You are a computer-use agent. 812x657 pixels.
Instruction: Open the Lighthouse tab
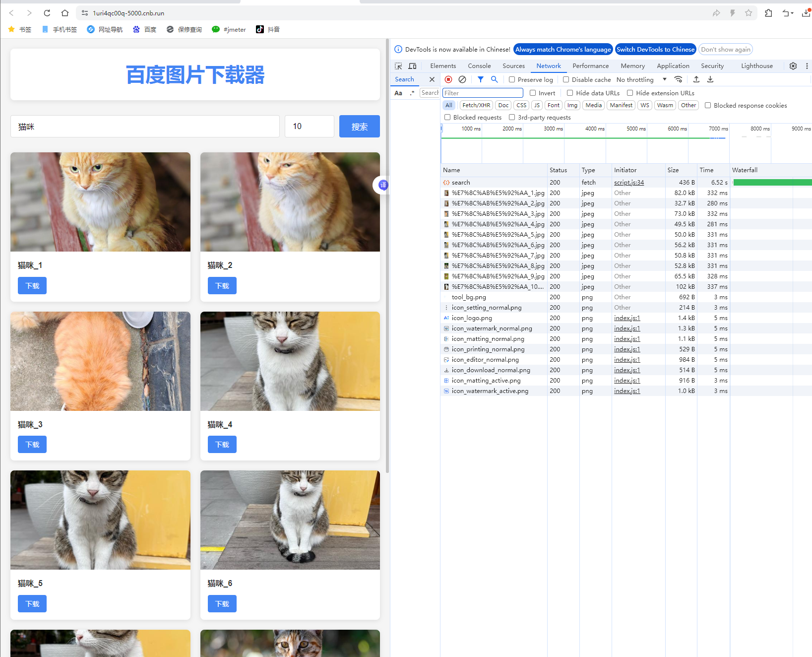pos(757,66)
